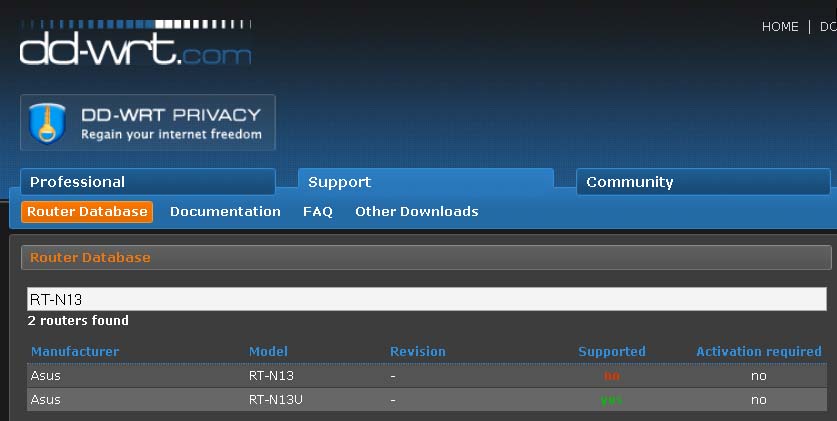This screenshot has height=421, width=837.
Task: Click the router search field containing RT-N13
Action: (x=427, y=299)
